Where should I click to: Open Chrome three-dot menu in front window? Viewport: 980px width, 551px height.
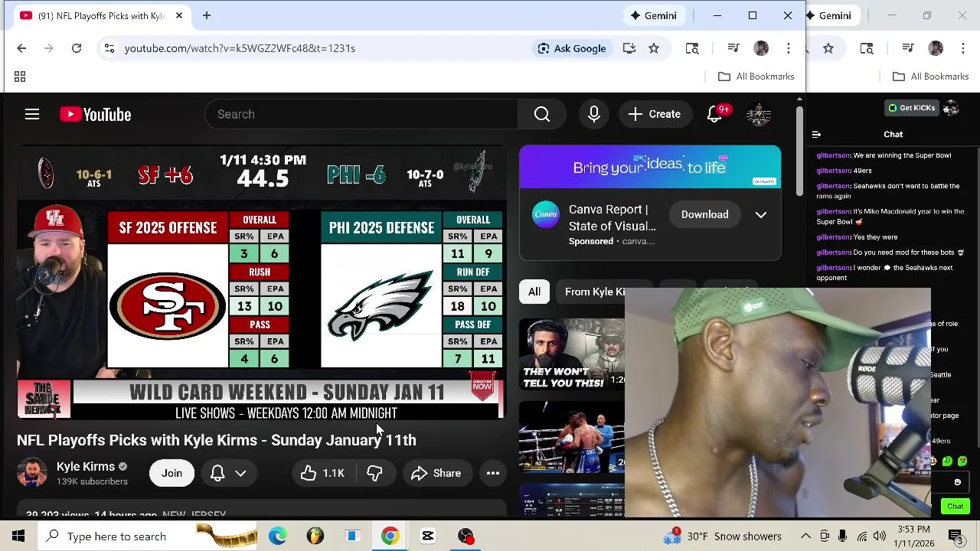click(789, 48)
